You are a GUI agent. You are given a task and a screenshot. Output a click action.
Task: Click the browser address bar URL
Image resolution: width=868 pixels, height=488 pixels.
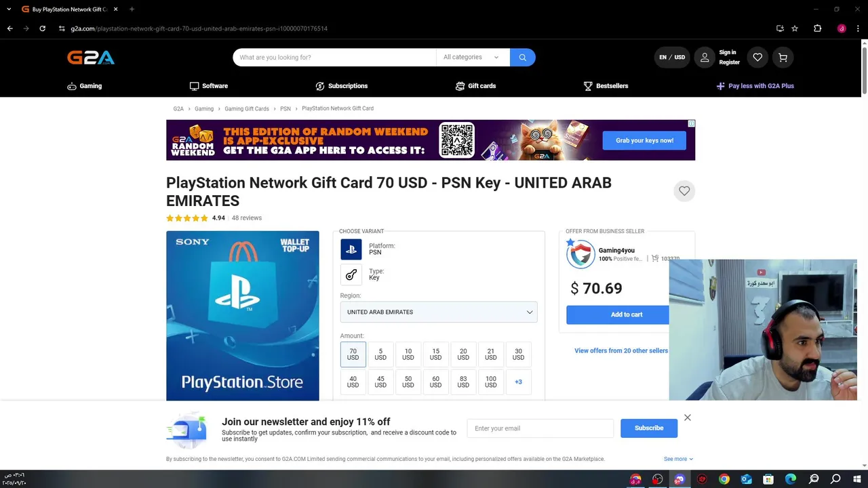[199, 28]
